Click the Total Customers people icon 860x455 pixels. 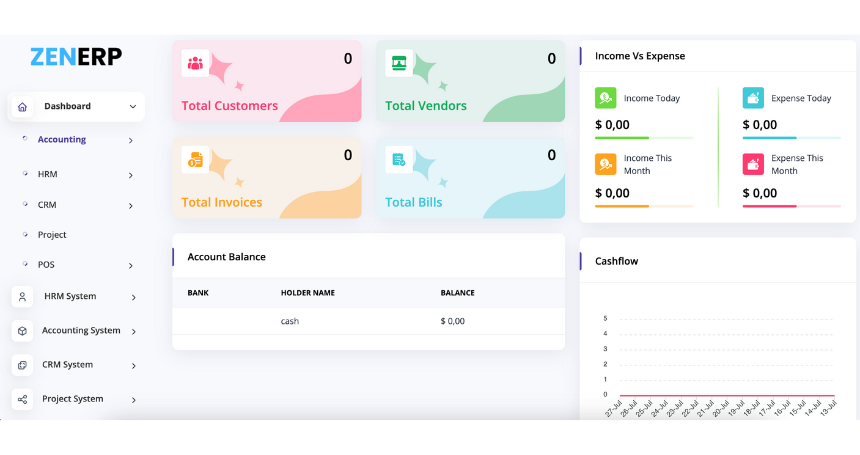(195, 64)
